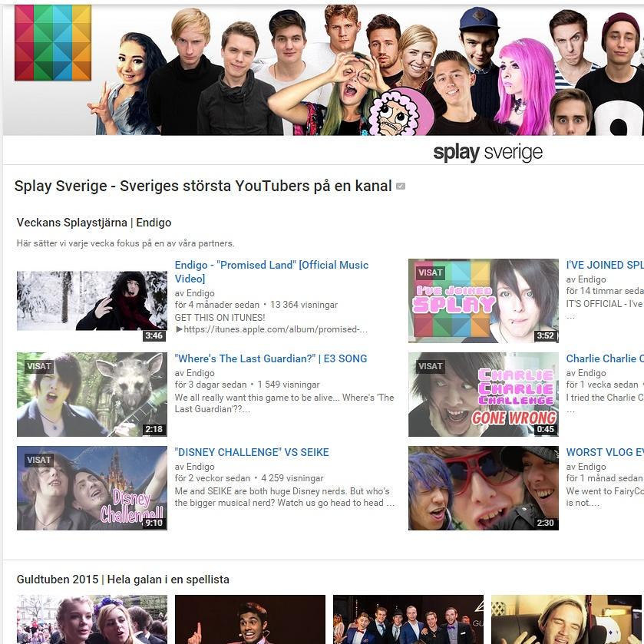
Task: Open the Guldtuben thumbnail with headphones man
Action: pos(566,619)
